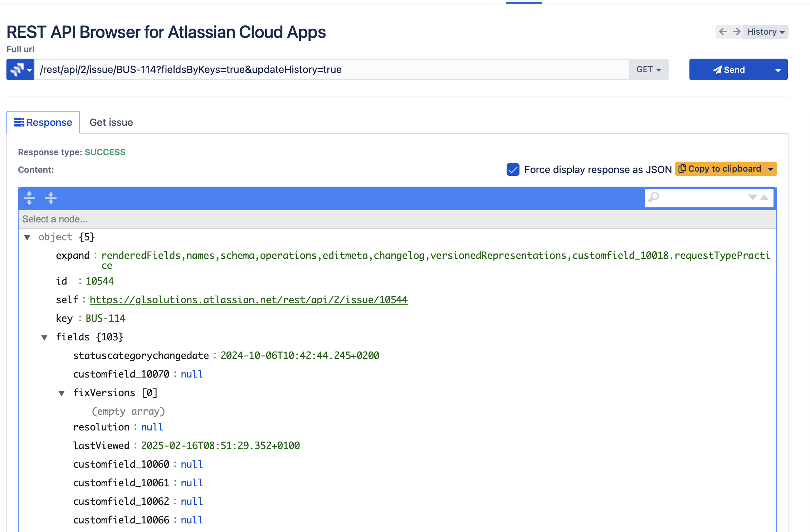The image size is (810, 532).
Task: Jump to previous search result arrow
Action: point(764,197)
